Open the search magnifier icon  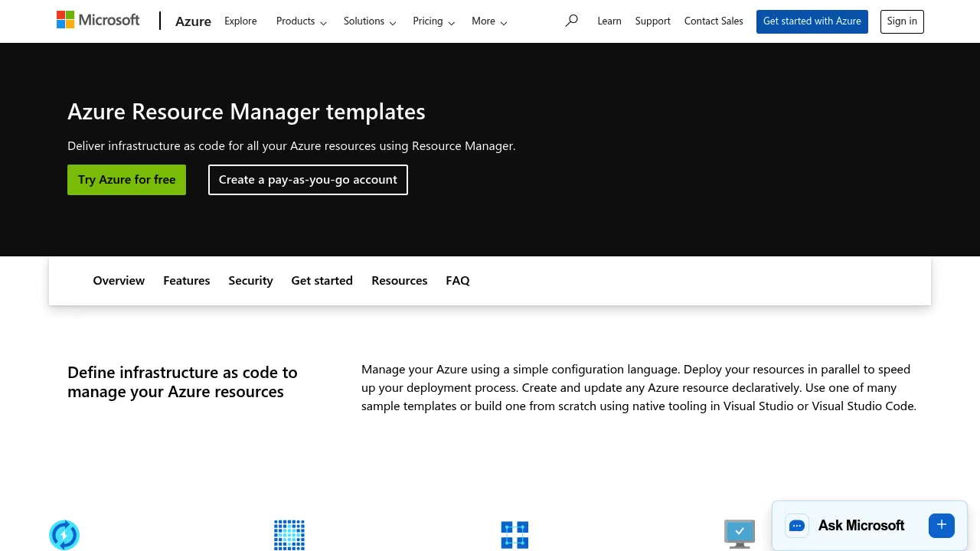(571, 21)
